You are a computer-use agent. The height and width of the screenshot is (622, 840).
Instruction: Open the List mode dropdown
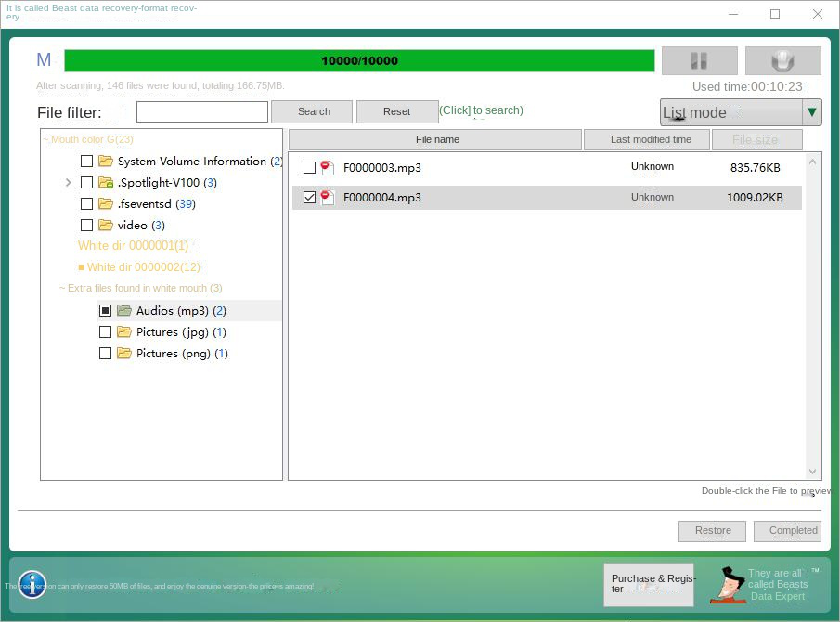[x=812, y=112]
